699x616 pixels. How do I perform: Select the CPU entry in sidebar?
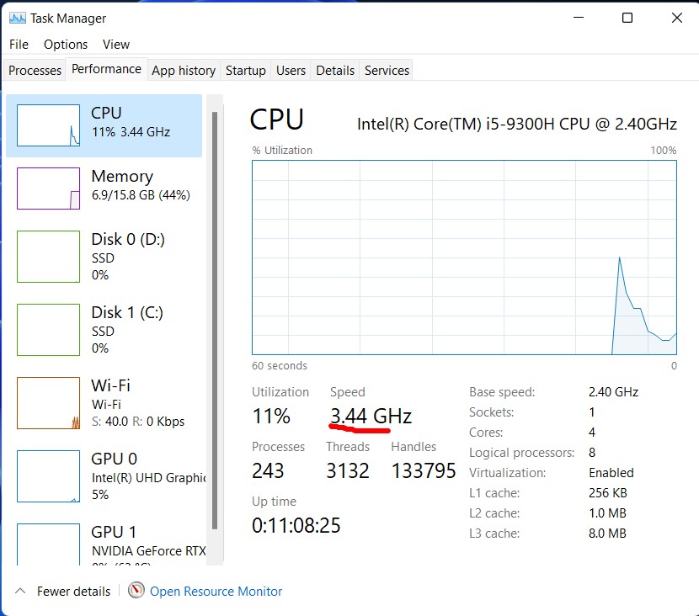[104, 125]
